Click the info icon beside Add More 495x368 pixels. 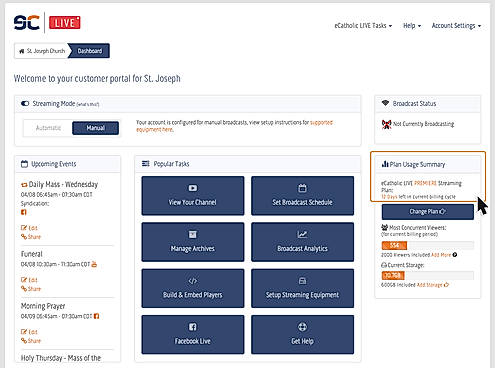click(x=455, y=255)
